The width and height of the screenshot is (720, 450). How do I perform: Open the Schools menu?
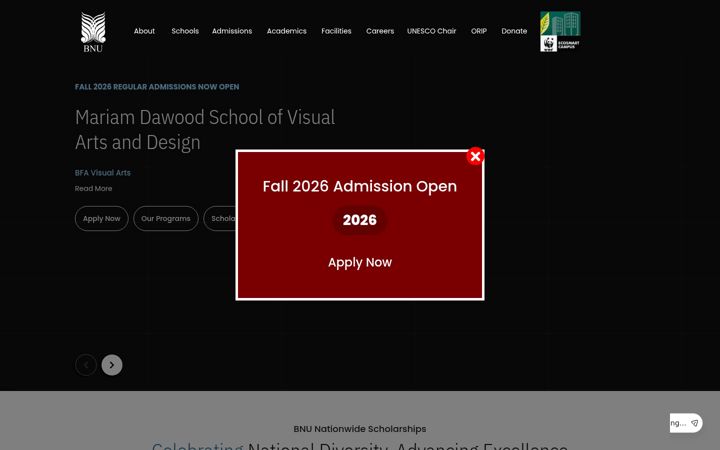coord(185,31)
